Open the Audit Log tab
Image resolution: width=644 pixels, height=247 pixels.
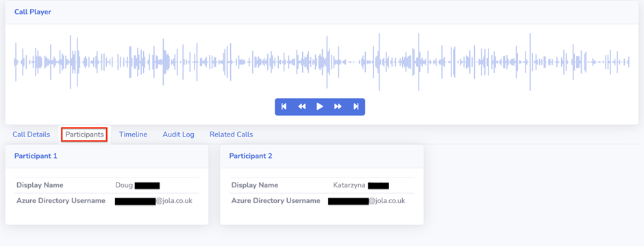click(178, 134)
